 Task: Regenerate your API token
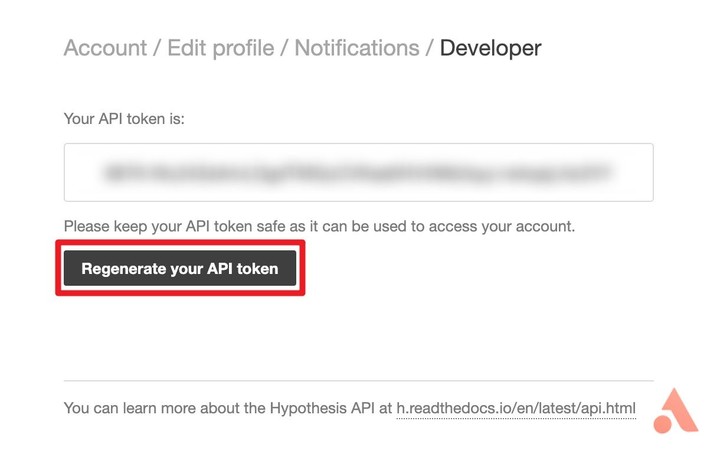[x=180, y=268]
